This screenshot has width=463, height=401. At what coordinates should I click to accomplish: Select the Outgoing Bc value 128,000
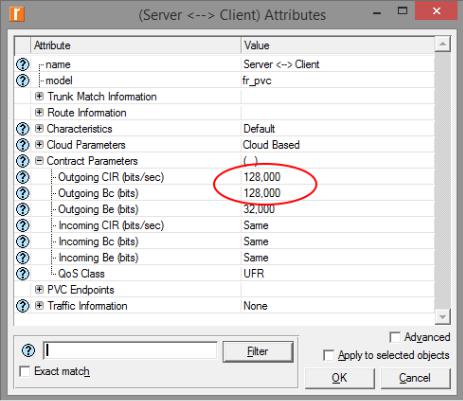pyautogui.click(x=262, y=193)
